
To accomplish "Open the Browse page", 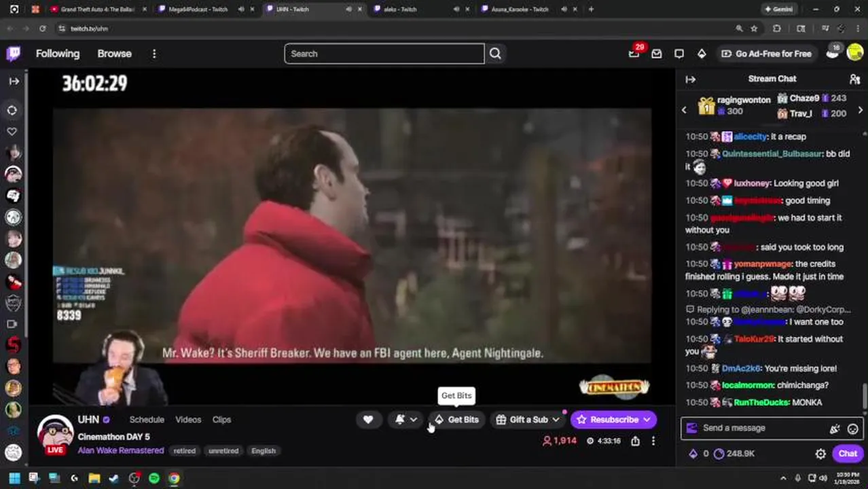I will tap(114, 54).
